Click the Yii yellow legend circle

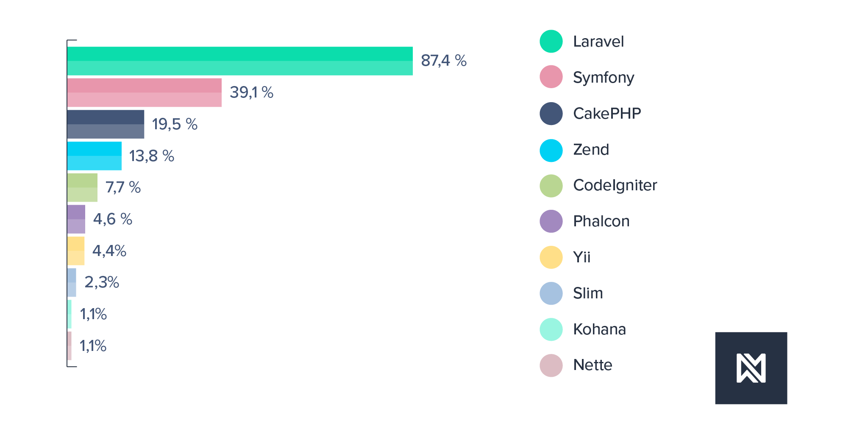[x=551, y=257]
